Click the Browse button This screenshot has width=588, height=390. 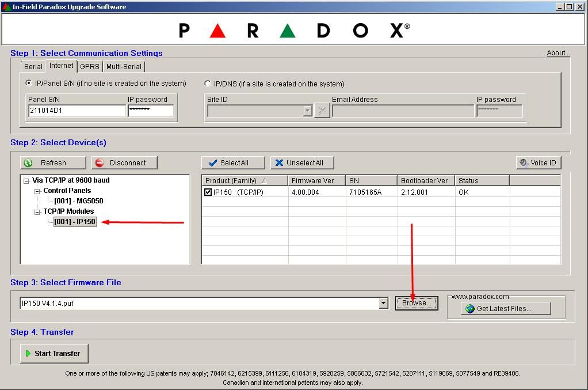click(x=416, y=303)
